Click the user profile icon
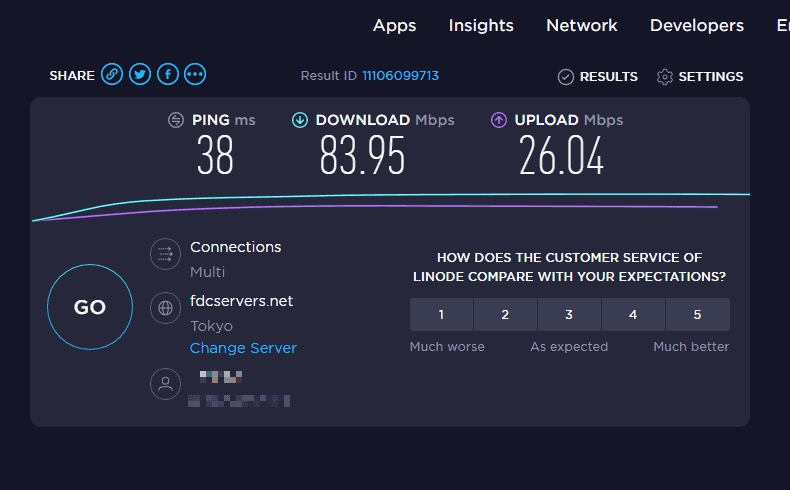790x490 pixels. (163, 384)
